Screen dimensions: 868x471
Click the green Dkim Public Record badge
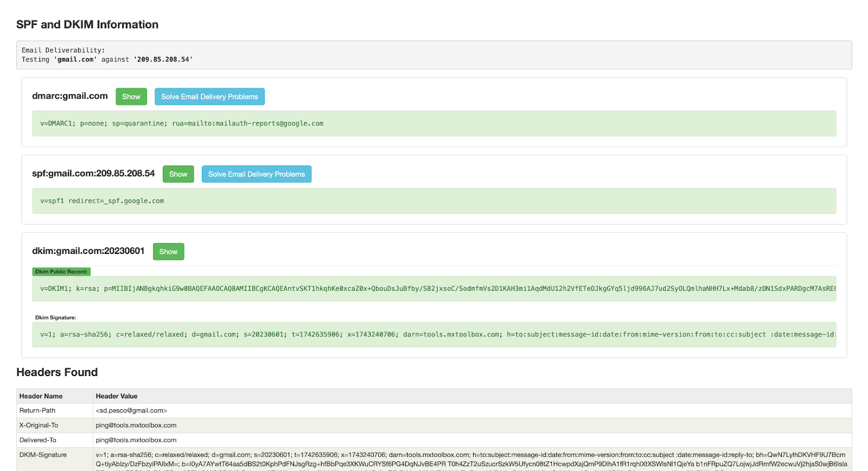tap(61, 272)
